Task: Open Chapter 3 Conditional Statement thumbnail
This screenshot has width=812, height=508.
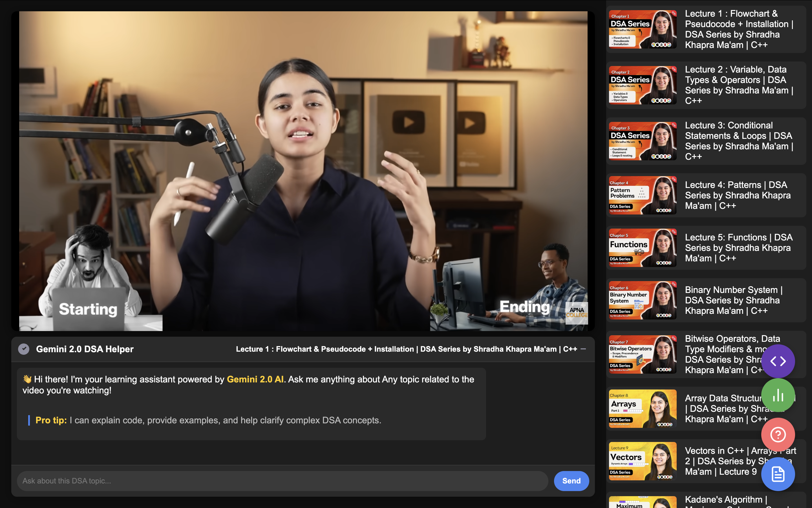Action: pos(642,141)
